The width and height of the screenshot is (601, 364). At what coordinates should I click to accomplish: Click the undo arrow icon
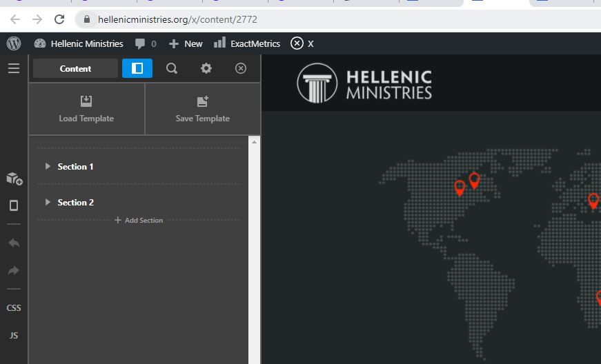point(14,243)
